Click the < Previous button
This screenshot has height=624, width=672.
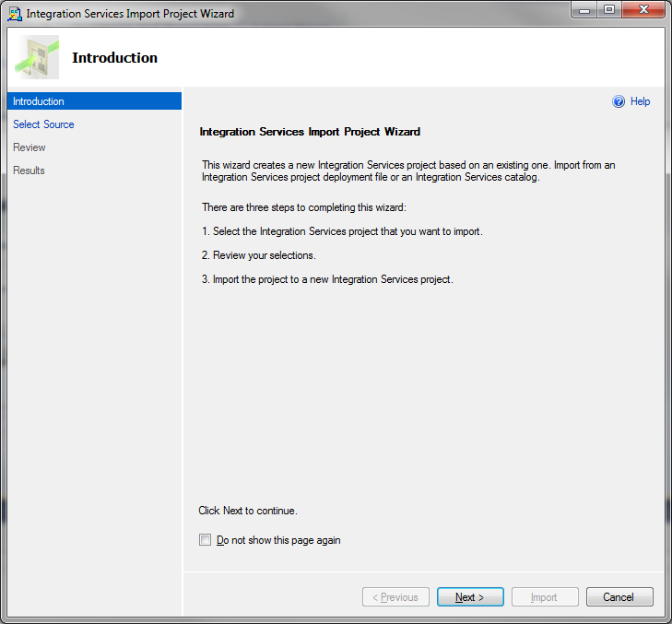pyautogui.click(x=395, y=597)
